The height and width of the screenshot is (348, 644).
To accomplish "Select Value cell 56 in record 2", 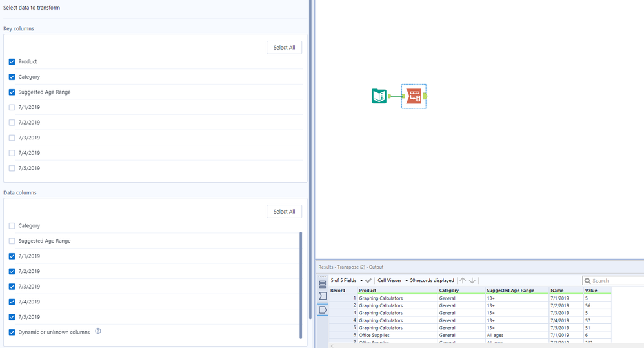I will pyautogui.click(x=598, y=305).
